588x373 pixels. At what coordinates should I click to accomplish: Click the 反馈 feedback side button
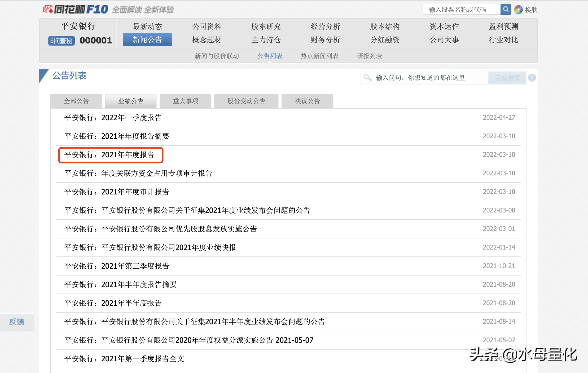point(17,322)
